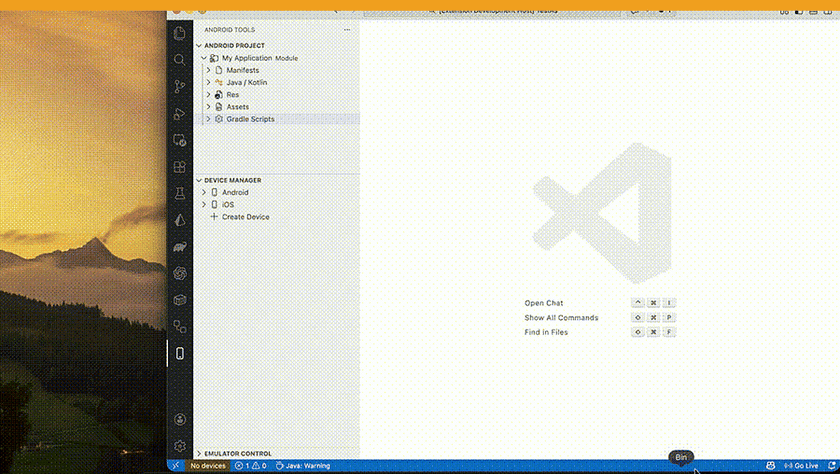Select the Gradle Scripts row text

pos(250,119)
